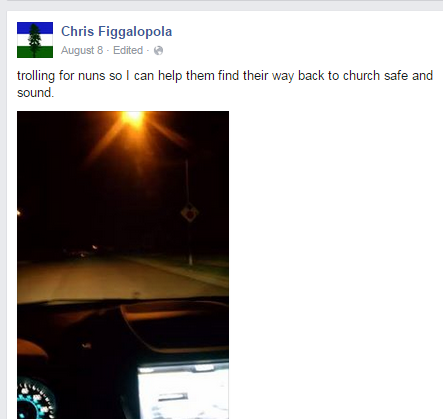Click the glowing street lamp in photo

pos(133,117)
